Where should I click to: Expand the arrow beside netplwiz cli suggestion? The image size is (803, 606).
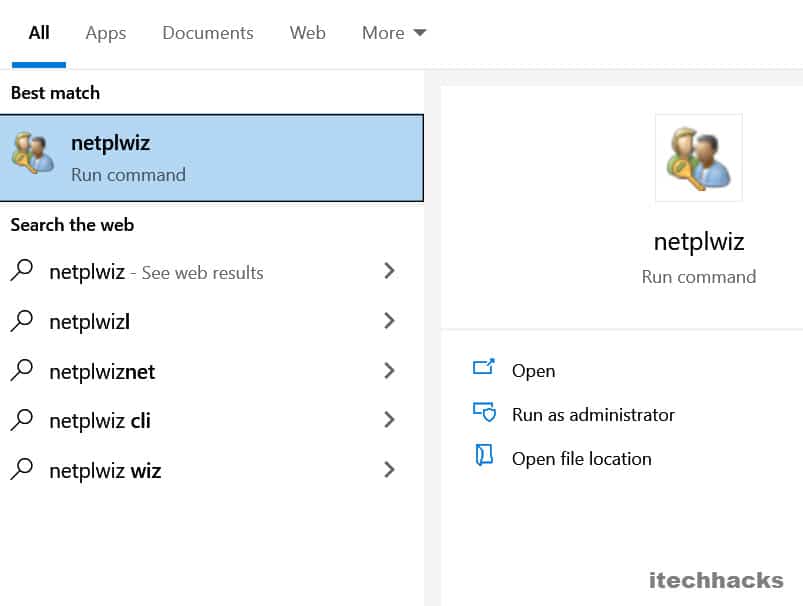[390, 421]
